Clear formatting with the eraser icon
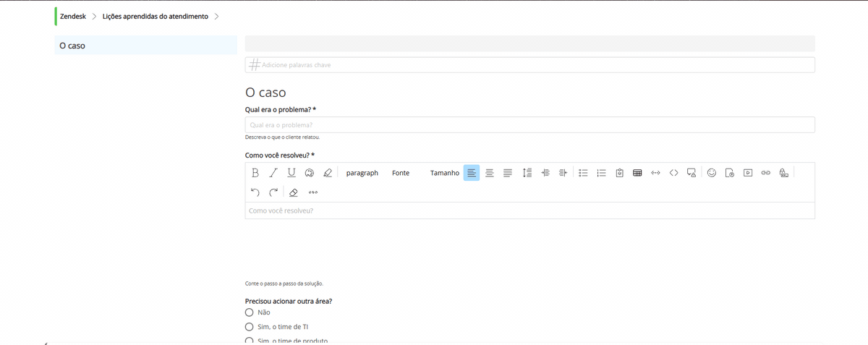Screen dimensions: 868x345 click(293, 192)
